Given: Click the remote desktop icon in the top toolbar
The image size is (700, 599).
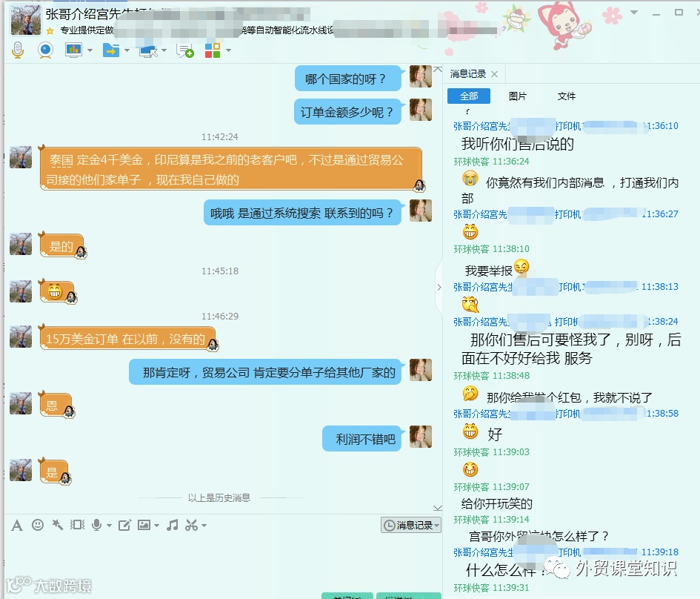Looking at the screenshot, I should [148, 50].
